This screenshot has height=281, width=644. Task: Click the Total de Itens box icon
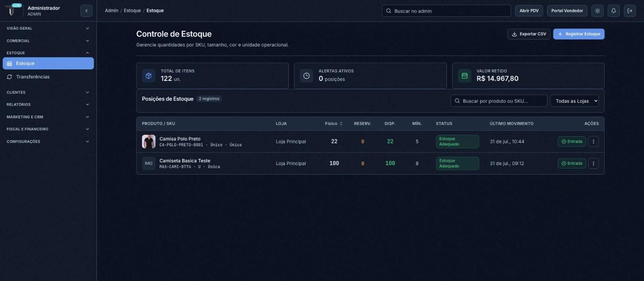(149, 76)
